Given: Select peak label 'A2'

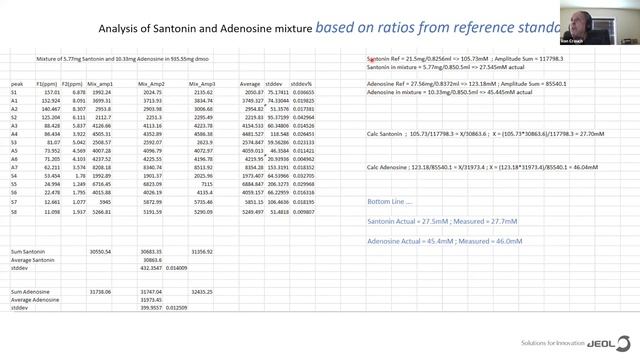Looking at the screenshot, I should (14, 109).
